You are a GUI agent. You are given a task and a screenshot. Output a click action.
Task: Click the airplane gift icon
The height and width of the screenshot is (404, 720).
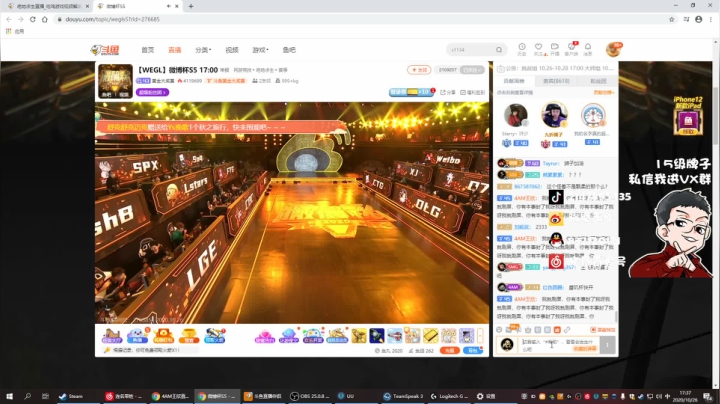[395, 336]
